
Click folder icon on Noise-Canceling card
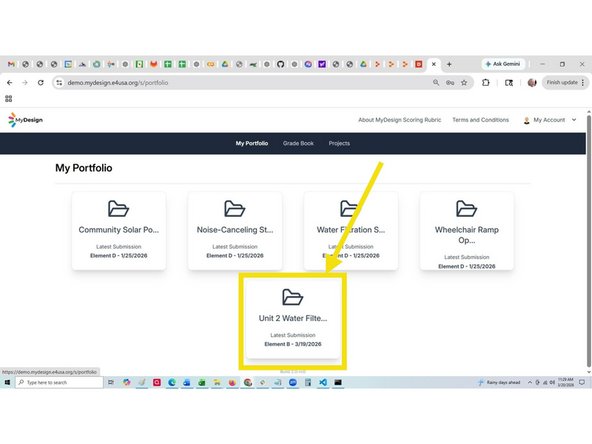point(235,208)
